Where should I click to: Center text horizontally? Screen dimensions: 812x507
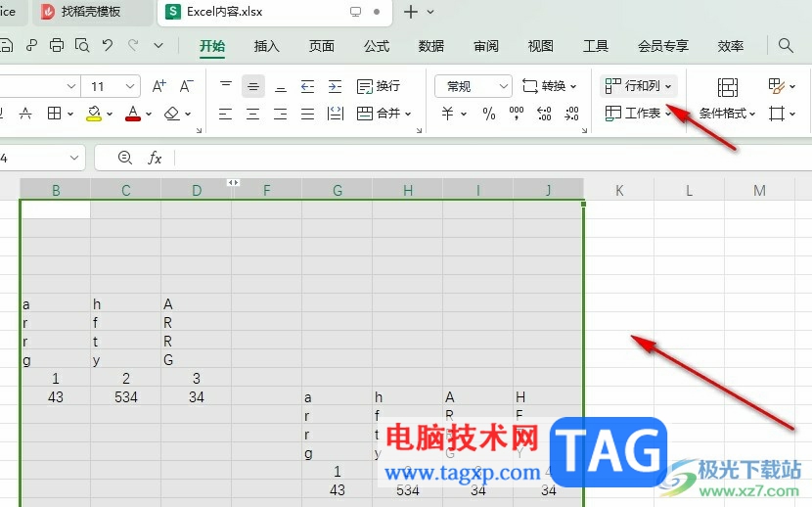(x=252, y=114)
